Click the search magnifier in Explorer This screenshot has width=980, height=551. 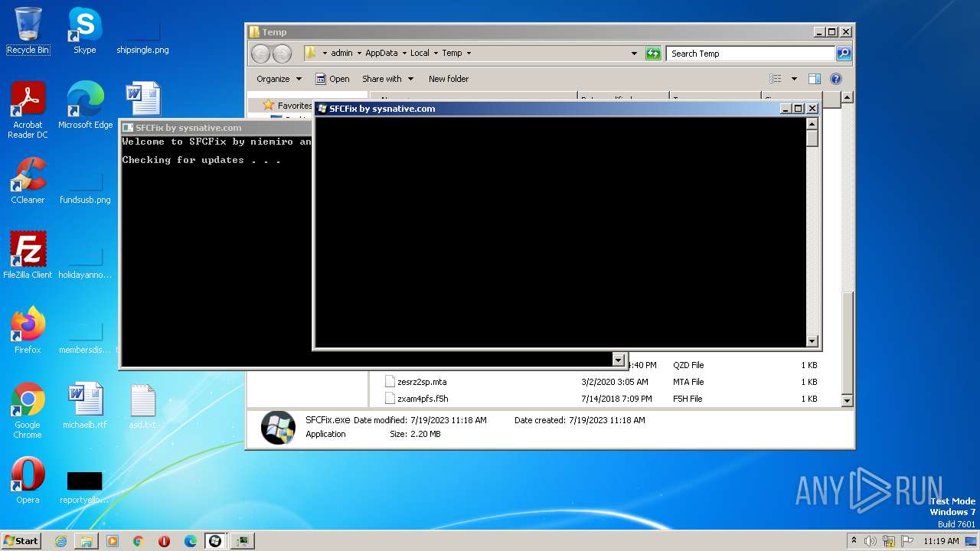(843, 54)
